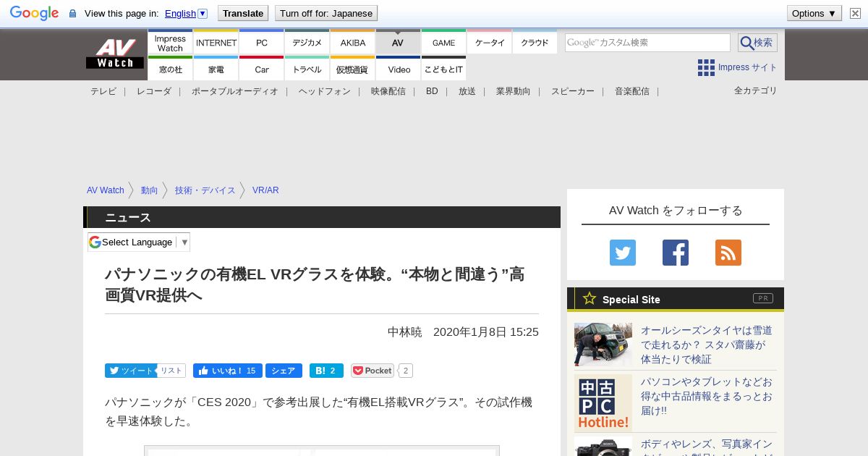The height and width of the screenshot is (456, 868).
Task: Open the Select Language dropdown
Action: point(139,242)
